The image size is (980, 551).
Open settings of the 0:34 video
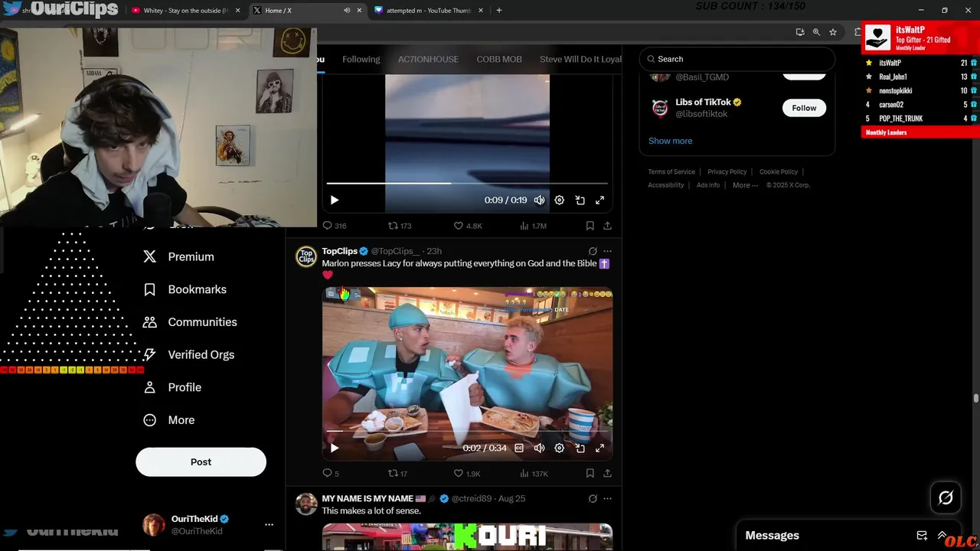click(560, 448)
